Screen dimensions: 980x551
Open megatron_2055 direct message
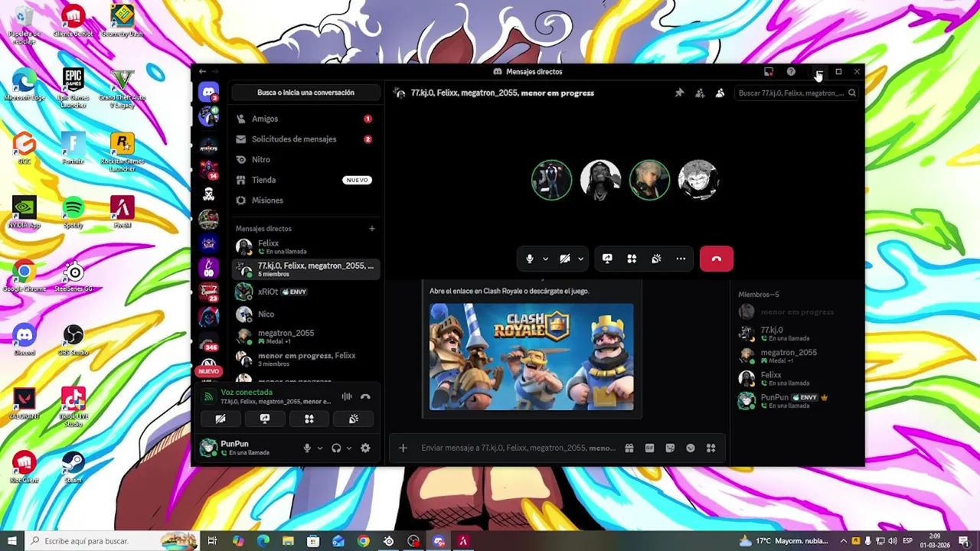pos(305,337)
